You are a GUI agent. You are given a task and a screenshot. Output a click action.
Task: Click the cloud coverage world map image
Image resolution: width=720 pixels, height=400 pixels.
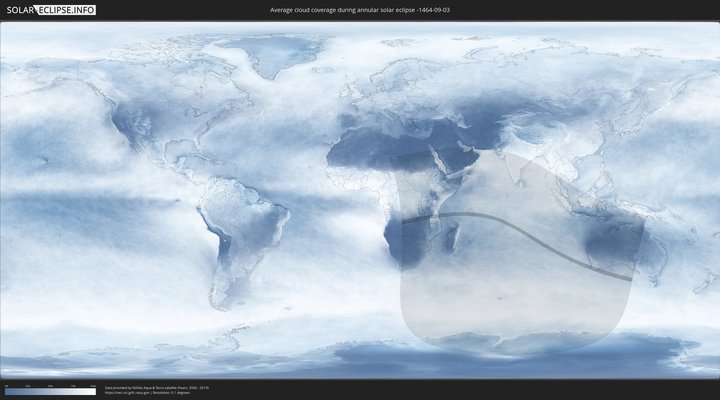click(x=360, y=200)
